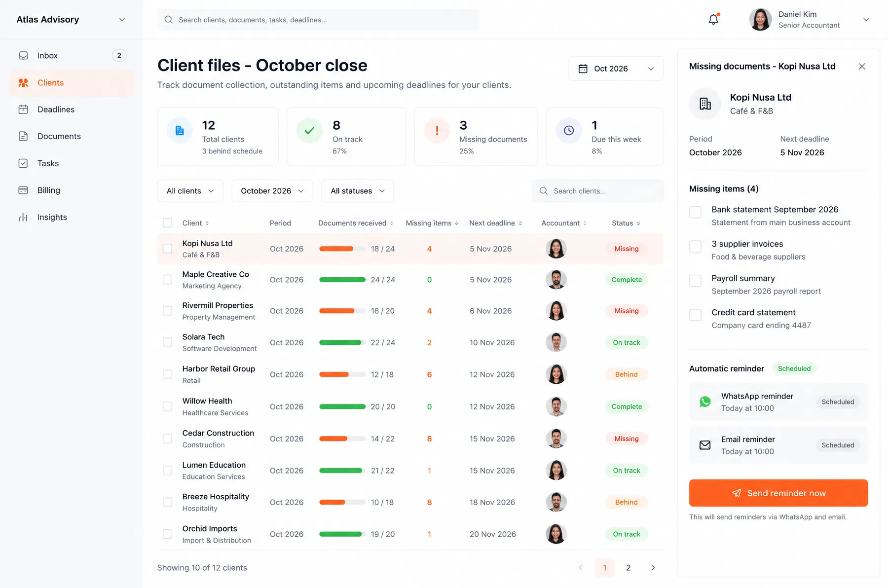Click Breeze Hospitality documents progress bar
888x588 pixels.
click(342, 503)
